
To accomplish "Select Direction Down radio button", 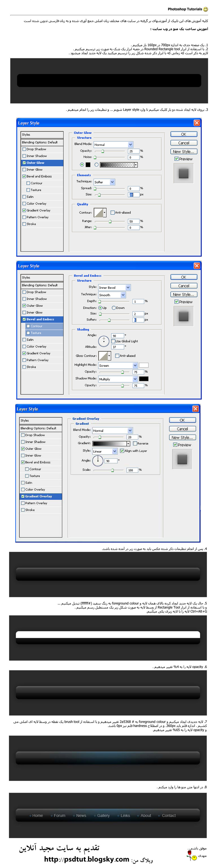I will click(x=114, y=308).
